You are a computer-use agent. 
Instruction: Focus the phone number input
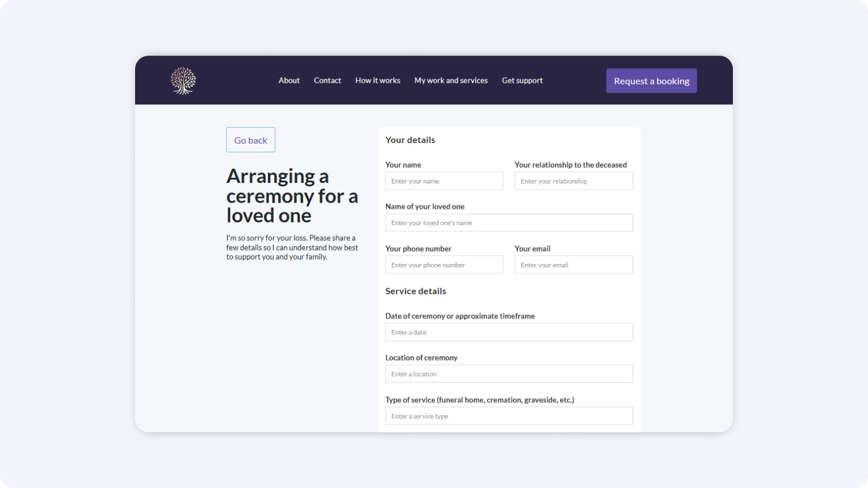coord(444,265)
